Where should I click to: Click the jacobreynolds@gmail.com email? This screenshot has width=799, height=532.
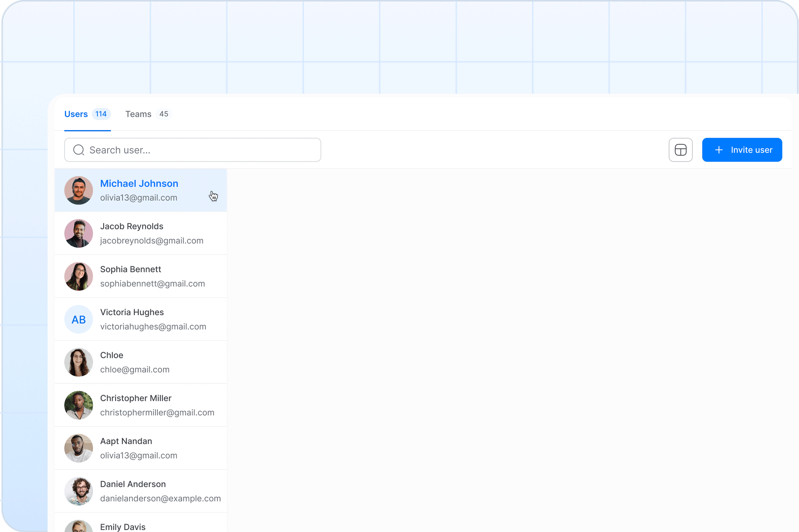[x=152, y=240]
